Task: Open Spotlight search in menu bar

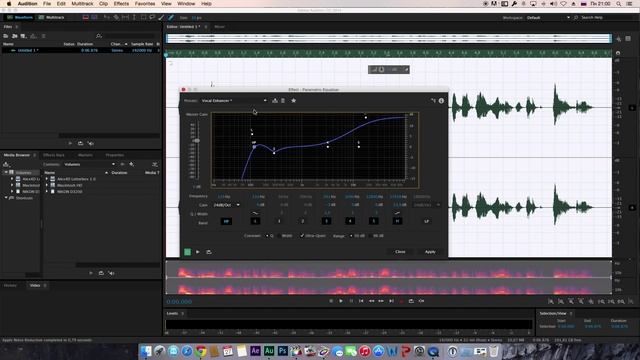Action: (619, 4)
